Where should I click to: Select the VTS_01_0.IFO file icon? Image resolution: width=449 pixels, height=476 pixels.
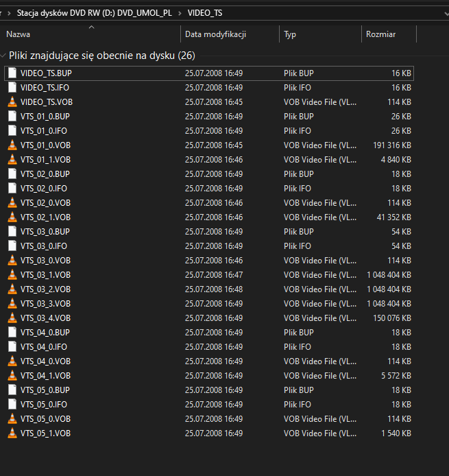click(12, 131)
